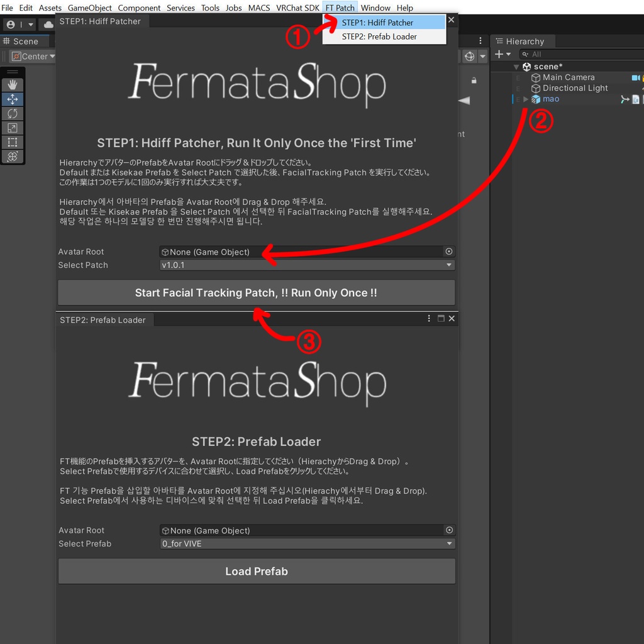Select the Scale tool

click(13, 128)
